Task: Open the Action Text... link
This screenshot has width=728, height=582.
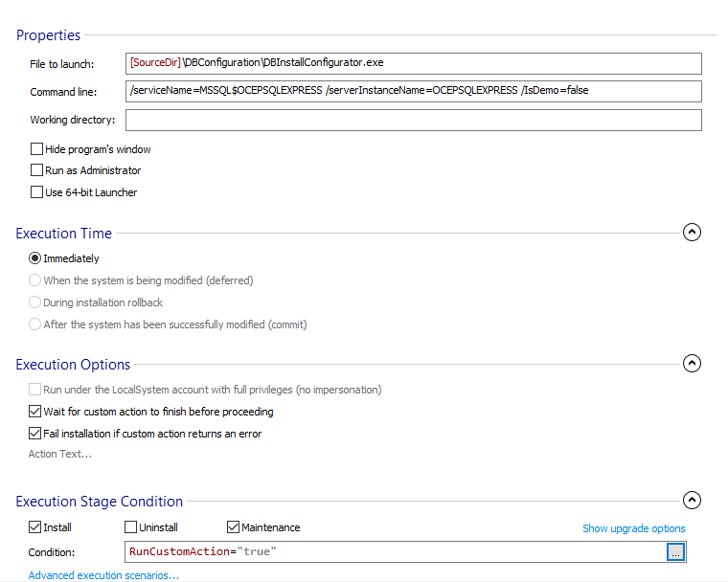Action: (x=60, y=454)
